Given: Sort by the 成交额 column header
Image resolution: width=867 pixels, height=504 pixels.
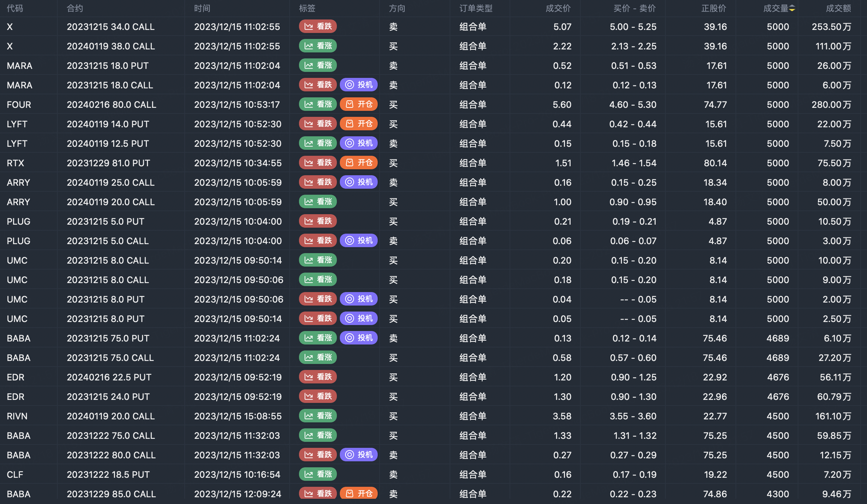Looking at the screenshot, I should click(x=838, y=9).
